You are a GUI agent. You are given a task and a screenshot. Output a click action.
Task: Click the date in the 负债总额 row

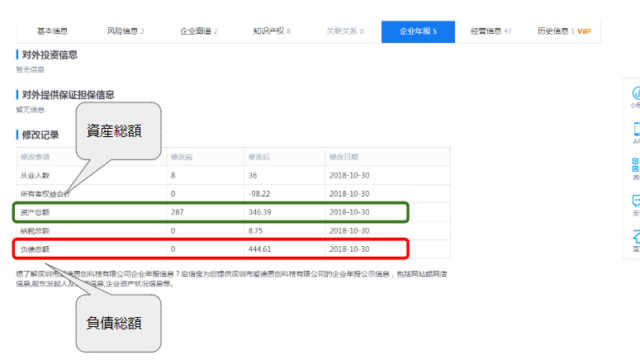coord(349,249)
